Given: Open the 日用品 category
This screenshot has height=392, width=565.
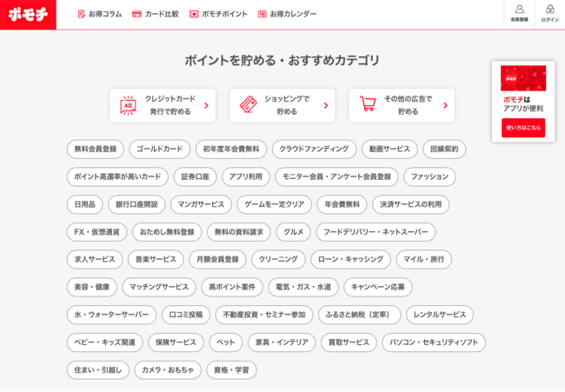Looking at the screenshot, I should (85, 204).
